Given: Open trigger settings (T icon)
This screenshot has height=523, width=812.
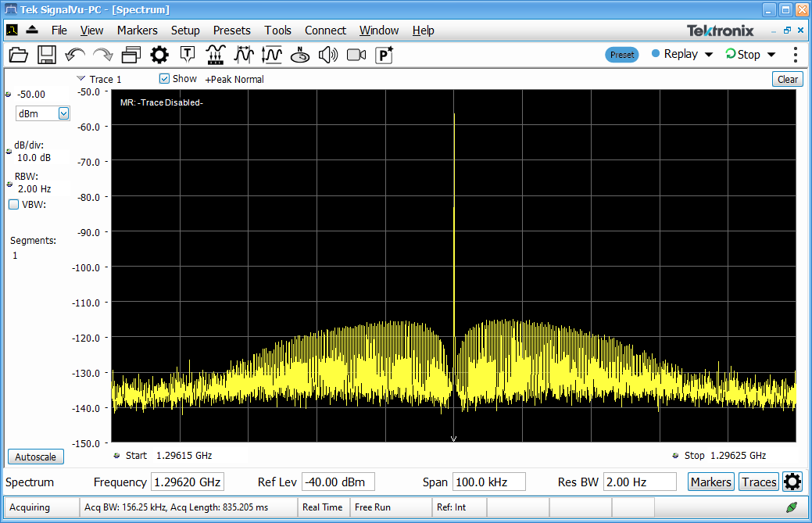Looking at the screenshot, I should [188, 55].
